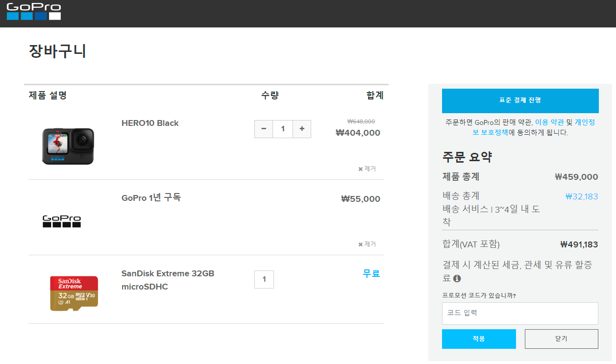Click the ₩404,000 discounted HERO10 price
The width and height of the screenshot is (616, 364).
point(358,133)
